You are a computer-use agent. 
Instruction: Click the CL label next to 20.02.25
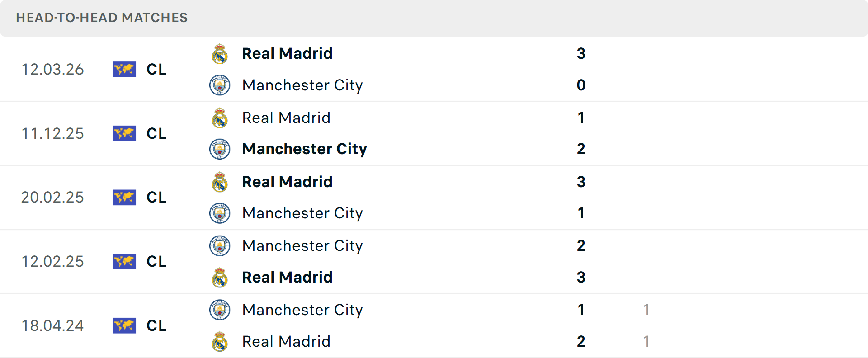pos(156,198)
